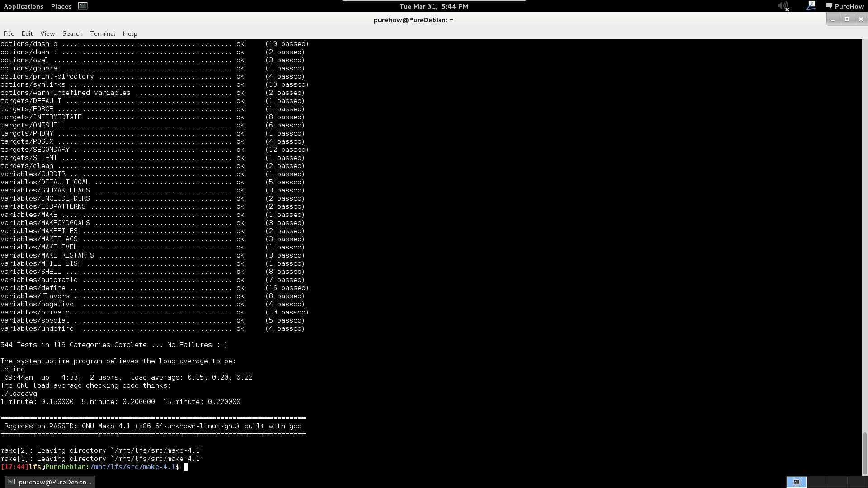Switch to the second workspace in pager

[816, 482]
